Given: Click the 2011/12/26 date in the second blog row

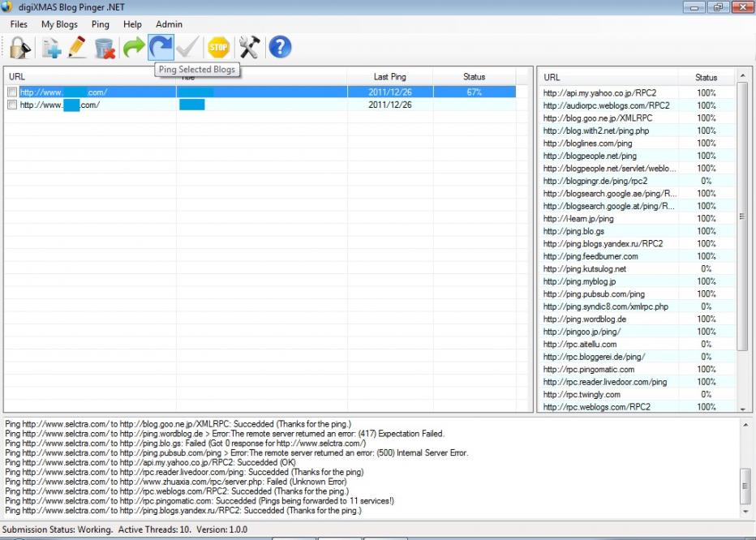Looking at the screenshot, I should (390, 105).
